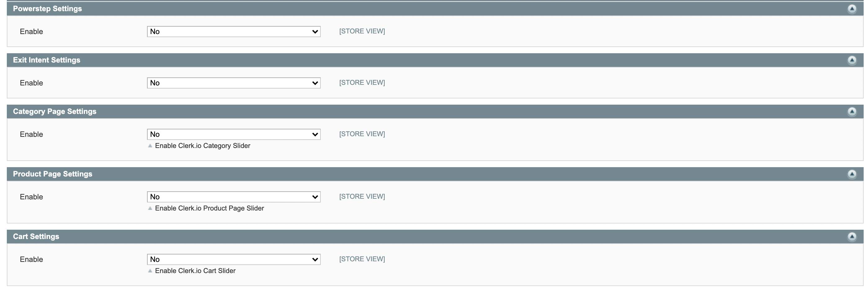
Task: Click the Product Page Settings header title
Action: pyautogui.click(x=52, y=174)
